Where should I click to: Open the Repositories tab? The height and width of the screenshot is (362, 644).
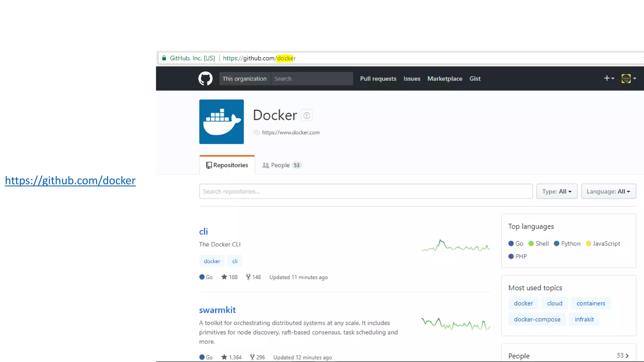pos(227,165)
